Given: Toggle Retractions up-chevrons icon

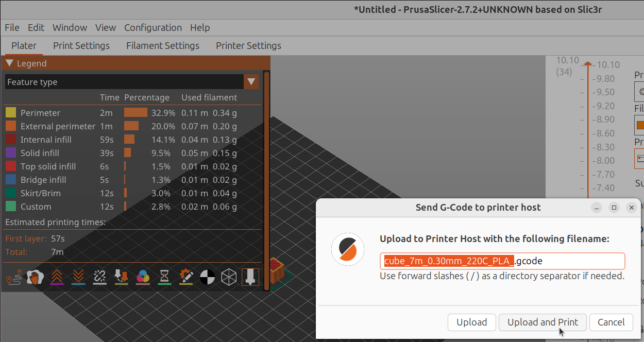Looking at the screenshot, I should click(57, 278).
